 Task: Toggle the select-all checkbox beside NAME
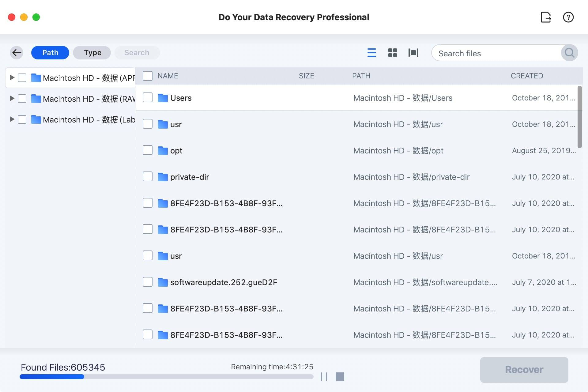[148, 76]
